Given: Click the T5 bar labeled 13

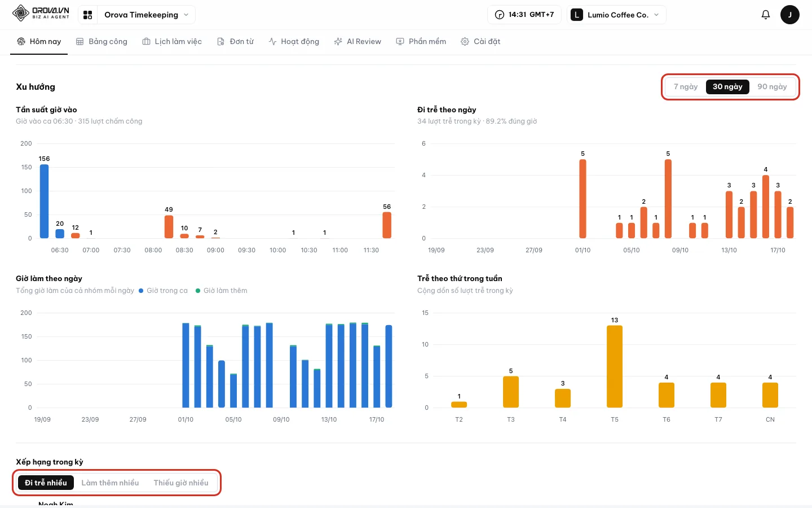Looking at the screenshot, I should pos(615,366).
